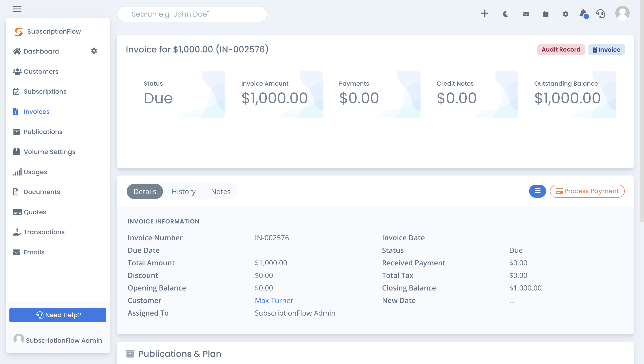Image resolution: width=644 pixels, height=364 pixels.
Task: Open Emails menu item
Action: point(34,252)
